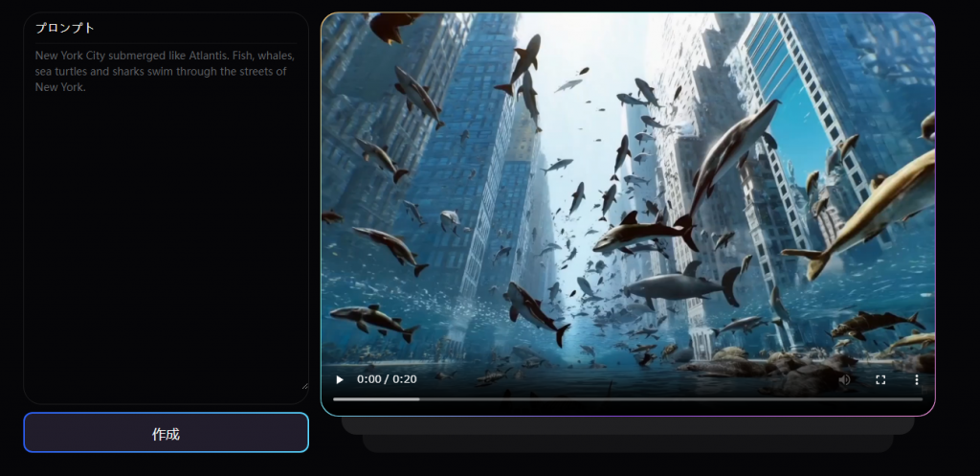The image size is (980, 476).
Task: Click the stacked card directly beneath the video
Action: point(628,425)
